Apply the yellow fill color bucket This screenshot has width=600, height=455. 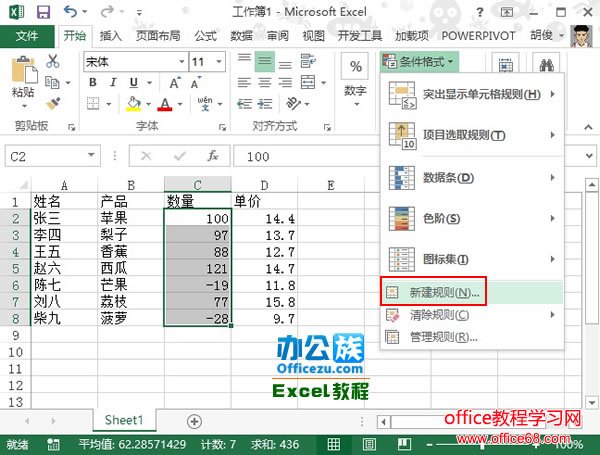tap(133, 104)
